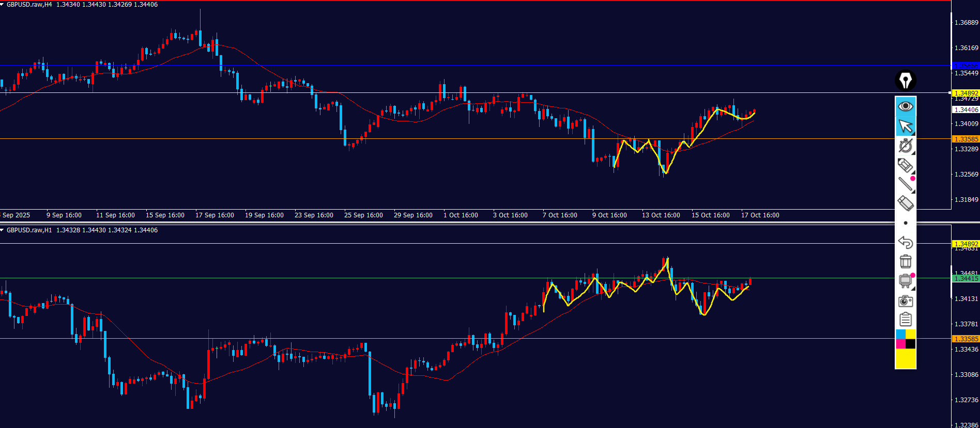The image size is (980, 428).
Task: Pick the eraser tool in toolbar
Action: click(x=905, y=203)
